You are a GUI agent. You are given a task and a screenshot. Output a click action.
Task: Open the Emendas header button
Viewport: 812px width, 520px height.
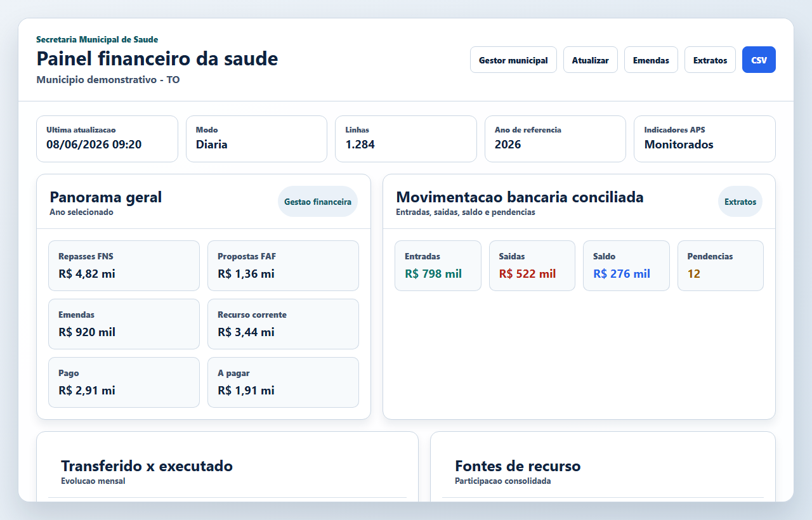tap(651, 60)
